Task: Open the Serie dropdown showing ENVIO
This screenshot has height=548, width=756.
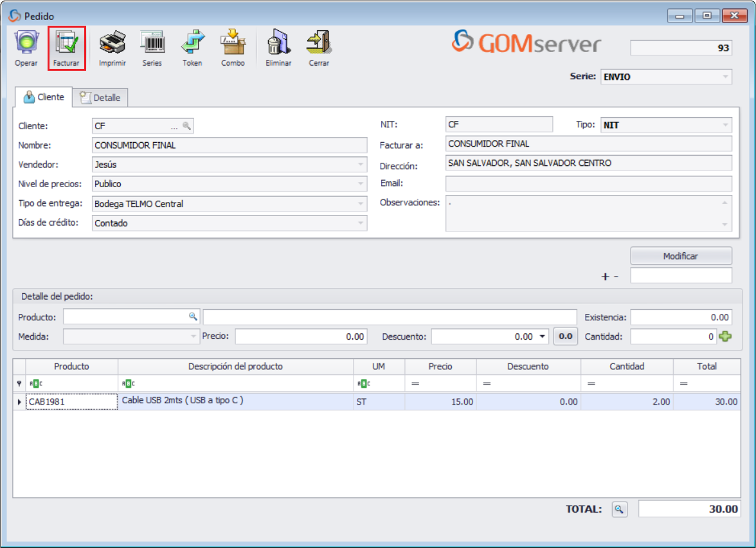Action: point(726,76)
